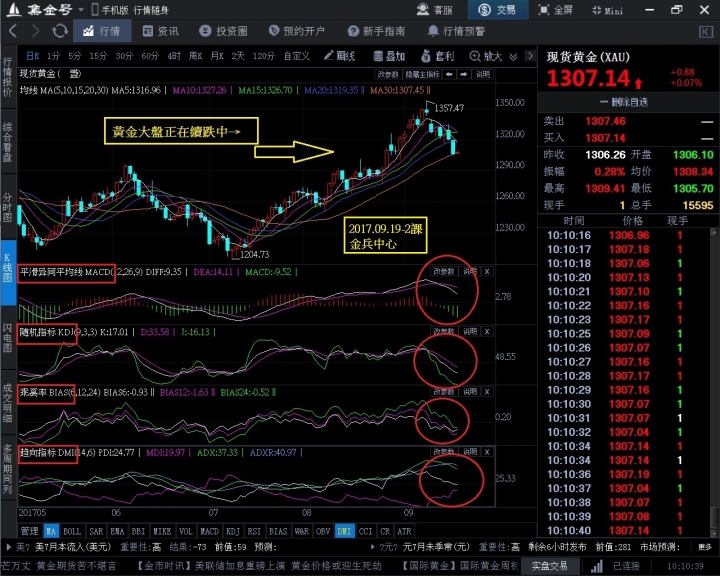Click the 实盘交易 live trading button
Viewport: 720px width, 576px height.
coord(549,566)
